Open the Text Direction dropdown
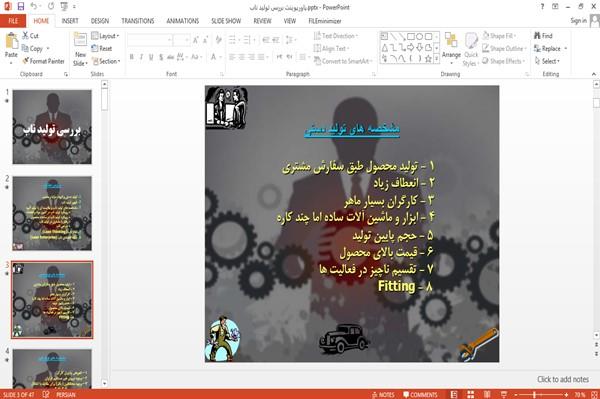This screenshot has width=600, height=399. [x=336, y=36]
